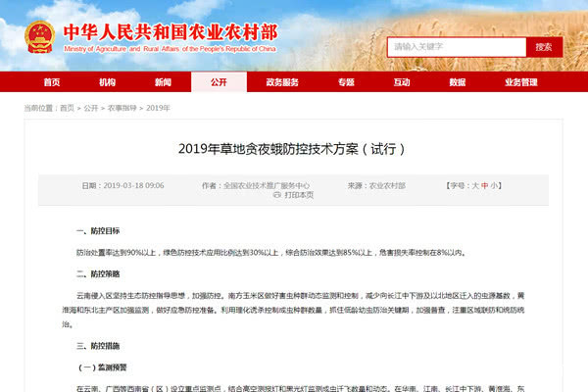Viewport: 588px width, 392px height.
Task: Open the 首页 menu item
Action: (52, 82)
